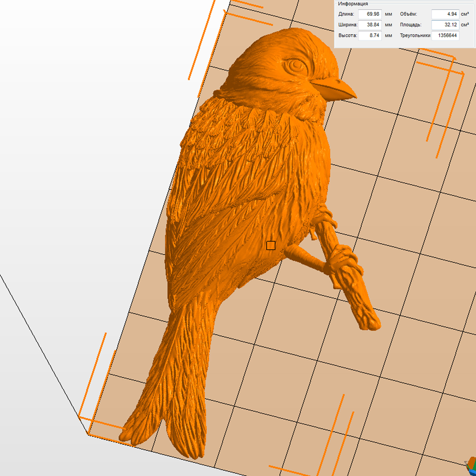
Task: Select the Ширина value field
Action: coord(370,25)
